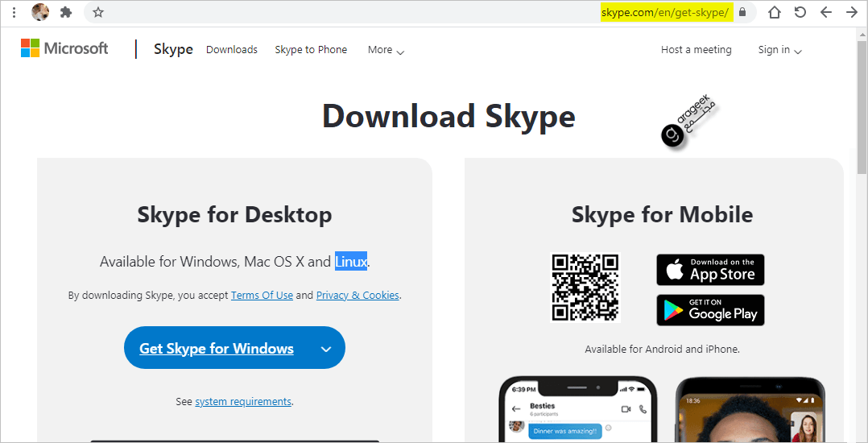The width and height of the screenshot is (868, 443).
Task: Click the text Available for Android and iPhone.
Action: tap(662, 349)
